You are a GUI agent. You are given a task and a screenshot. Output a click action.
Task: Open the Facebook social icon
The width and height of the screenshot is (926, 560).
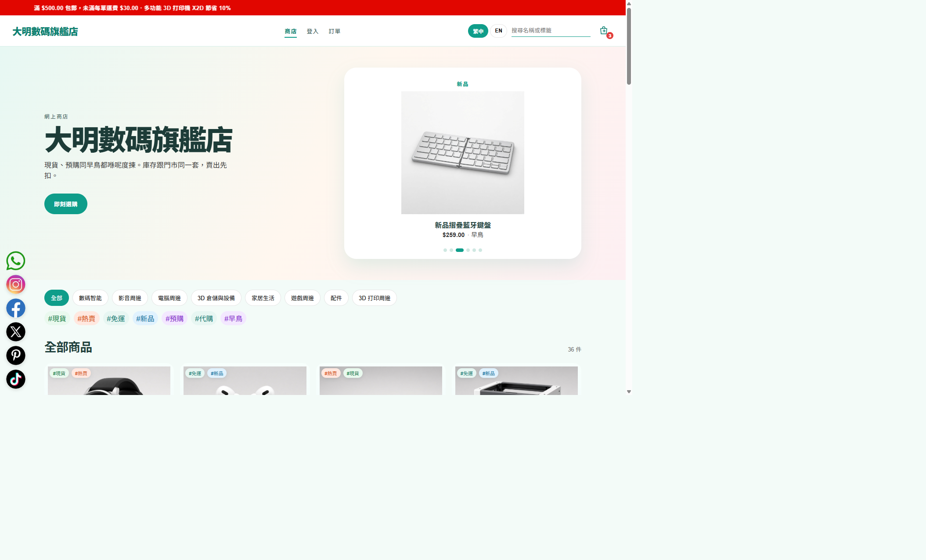[x=16, y=309]
